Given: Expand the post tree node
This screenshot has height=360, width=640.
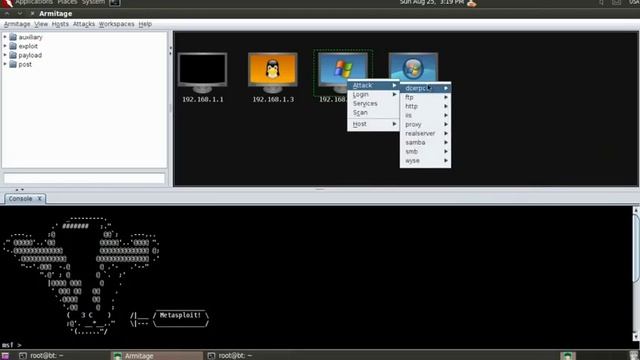Looking at the screenshot, I should pyautogui.click(x=5, y=64).
